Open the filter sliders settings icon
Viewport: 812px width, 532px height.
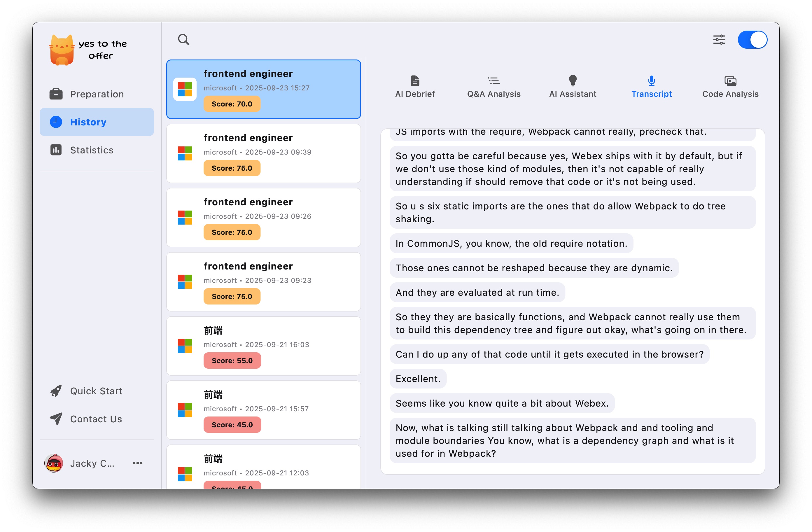click(719, 40)
